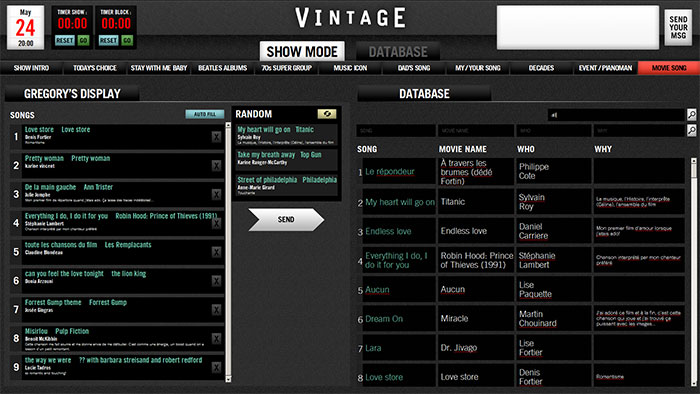Open the Movie Song section

(669, 68)
